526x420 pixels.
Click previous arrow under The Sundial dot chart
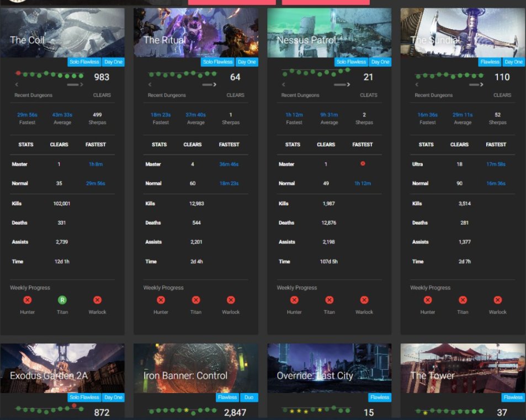pos(417,84)
